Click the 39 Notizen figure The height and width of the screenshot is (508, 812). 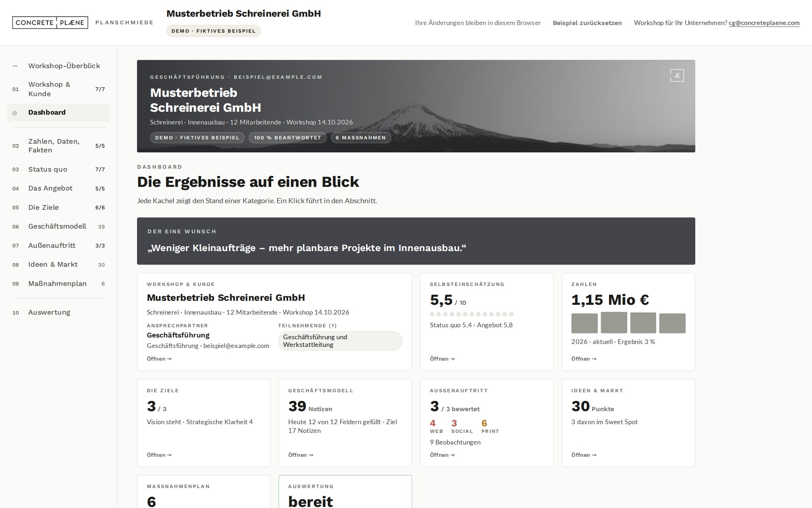tap(310, 407)
